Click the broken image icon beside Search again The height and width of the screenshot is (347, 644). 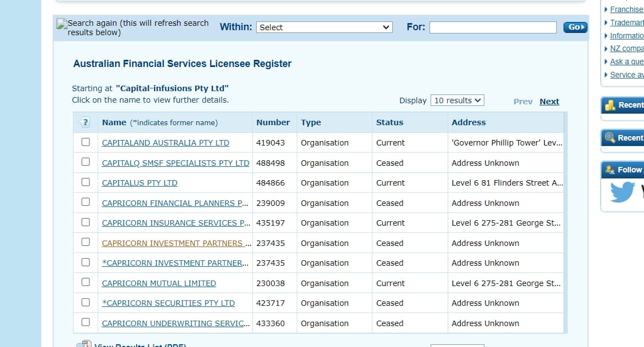point(61,24)
